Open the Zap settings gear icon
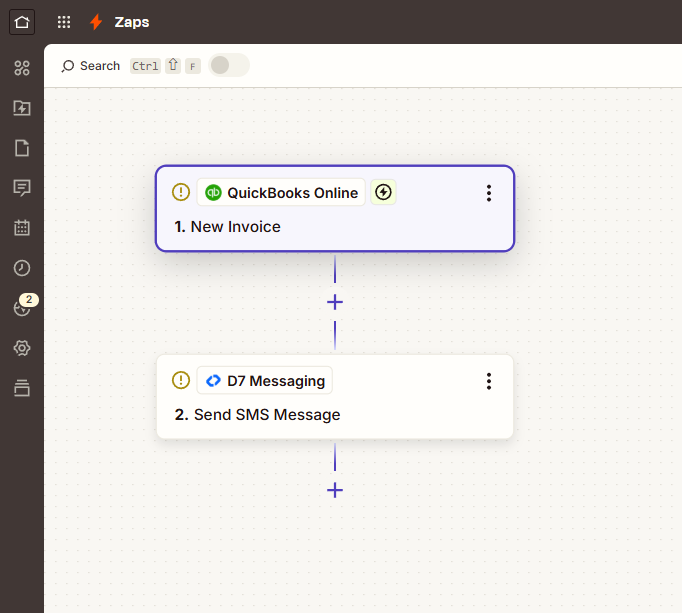Screen dimensions: 682x613 pos(22,348)
